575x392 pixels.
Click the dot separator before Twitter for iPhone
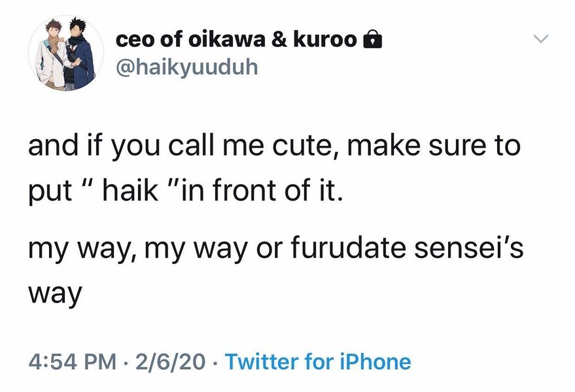(x=217, y=362)
